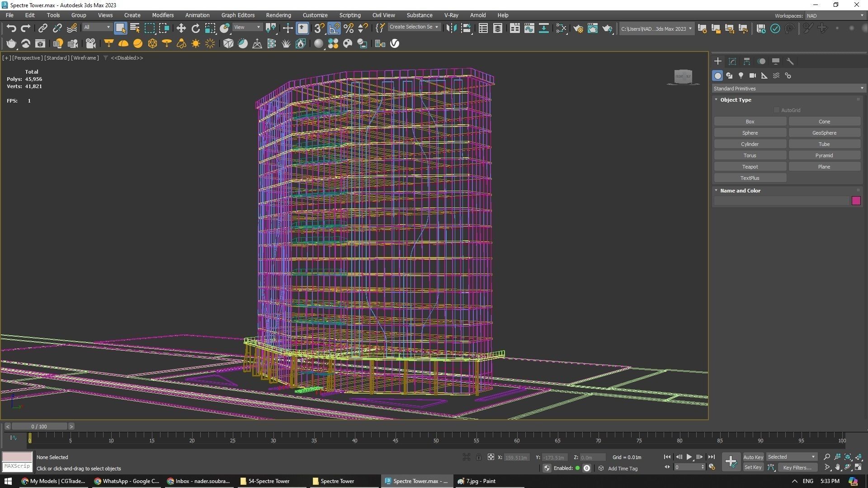Viewport: 868px width, 488px height.
Task: Open the Rendering menu
Action: click(278, 15)
